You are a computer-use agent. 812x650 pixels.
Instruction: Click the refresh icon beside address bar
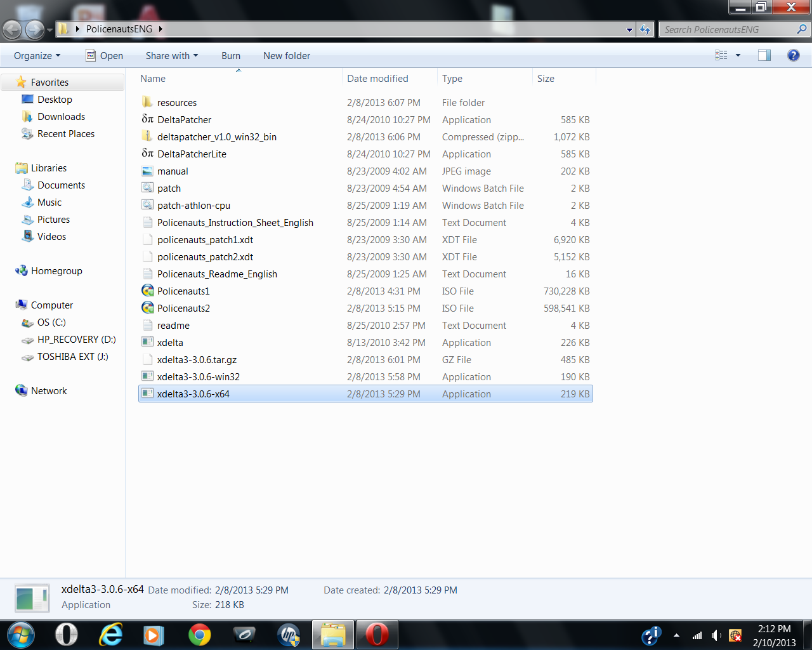click(x=645, y=29)
